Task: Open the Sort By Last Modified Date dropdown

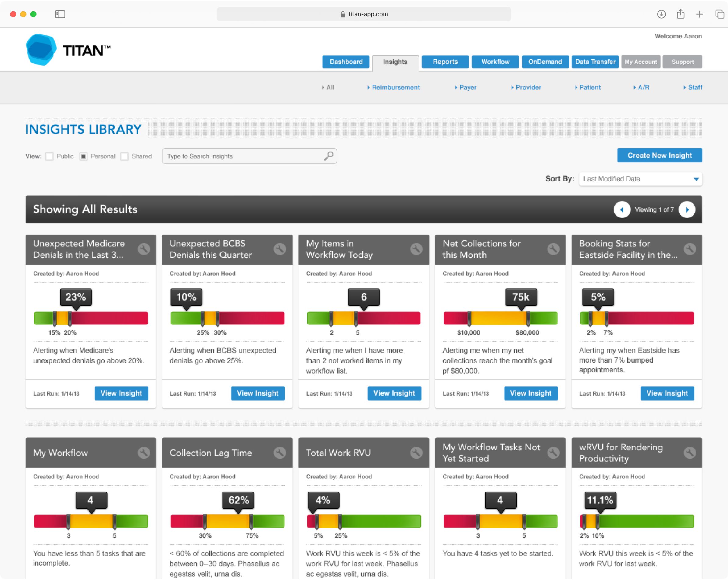Action: pyautogui.click(x=640, y=179)
